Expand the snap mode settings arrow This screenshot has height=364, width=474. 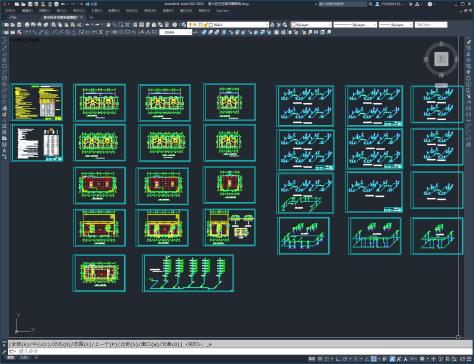coord(331,359)
